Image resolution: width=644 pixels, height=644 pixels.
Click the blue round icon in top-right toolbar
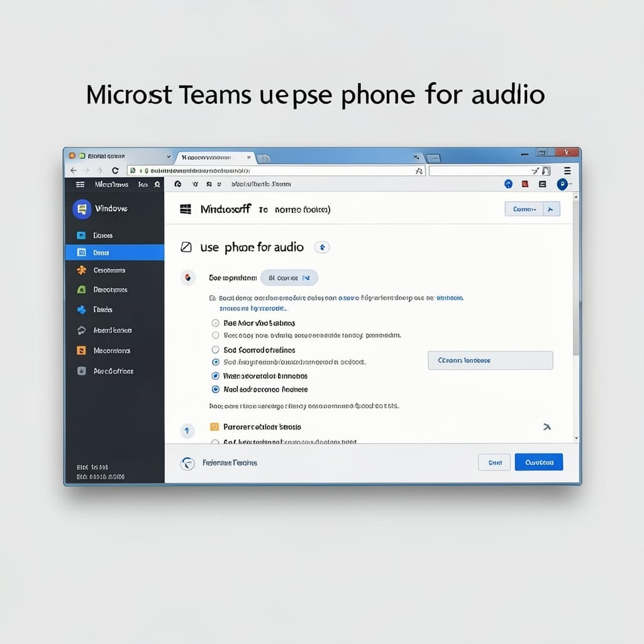pyautogui.click(x=508, y=184)
